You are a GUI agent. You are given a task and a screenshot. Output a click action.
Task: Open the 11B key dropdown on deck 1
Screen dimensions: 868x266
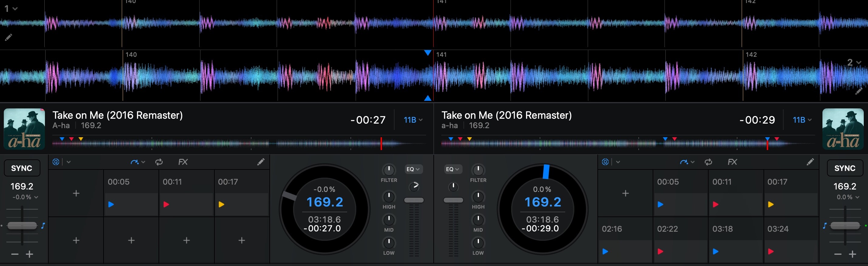[413, 120]
